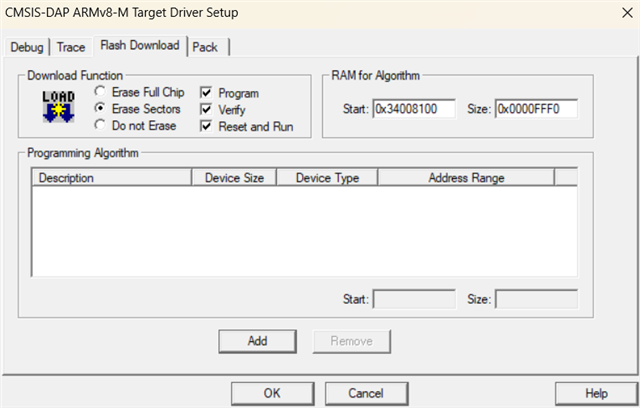Click the Address Range column header
The height and width of the screenshot is (408, 640).
[466, 178]
